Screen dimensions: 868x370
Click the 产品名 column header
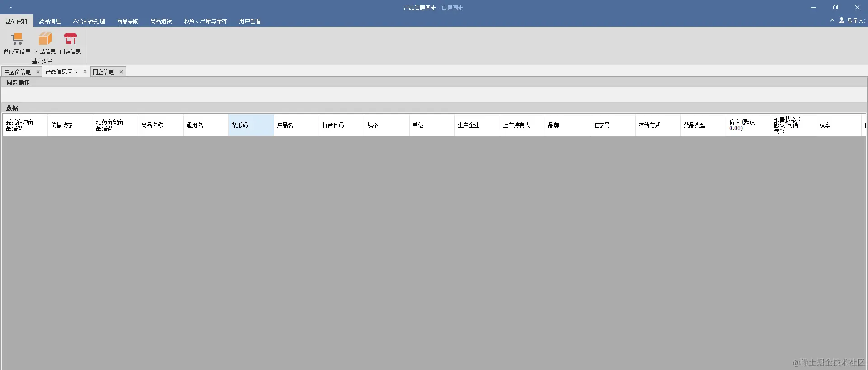(x=296, y=125)
